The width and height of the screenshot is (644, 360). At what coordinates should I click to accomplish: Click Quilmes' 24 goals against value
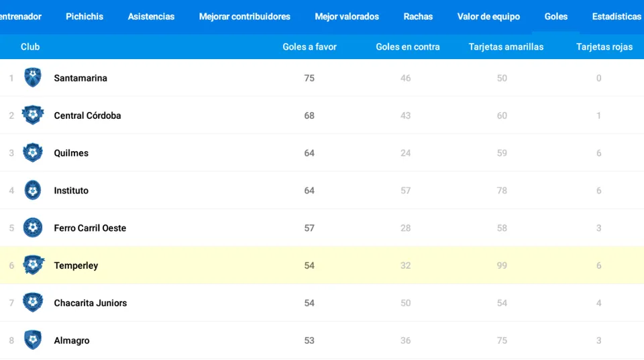405,153
